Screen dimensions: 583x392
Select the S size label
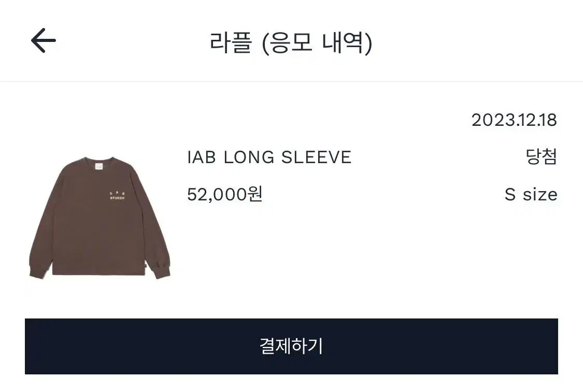(x=531, y=194)
